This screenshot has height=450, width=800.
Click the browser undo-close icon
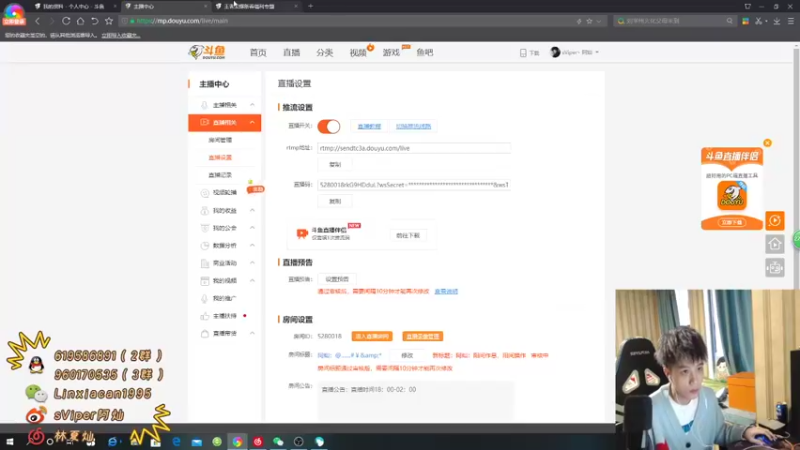tap(94, 21)
